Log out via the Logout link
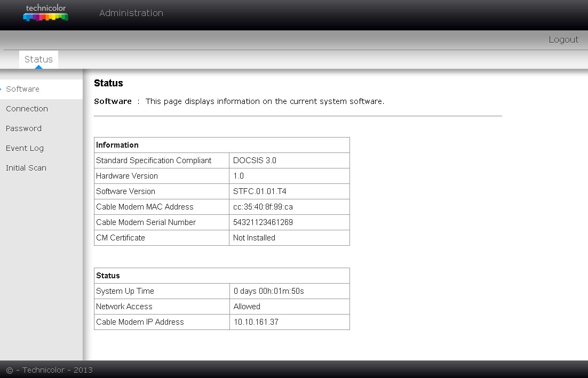 point(563,39)
